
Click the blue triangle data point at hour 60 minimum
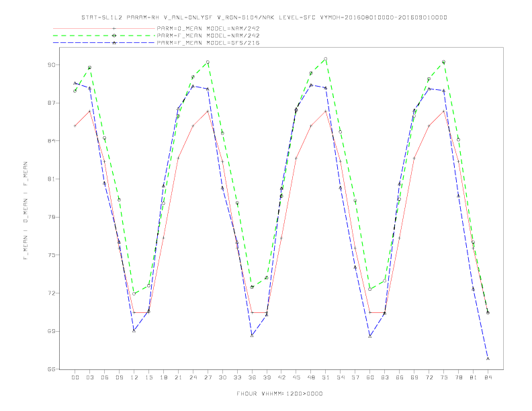(x=370, y=336)
